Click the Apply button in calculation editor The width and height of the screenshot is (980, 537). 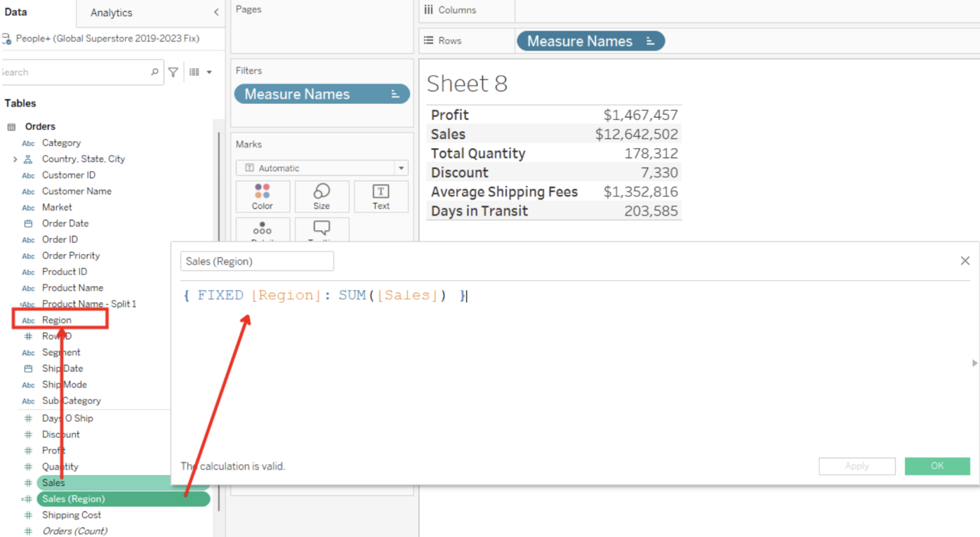point(857,466)
